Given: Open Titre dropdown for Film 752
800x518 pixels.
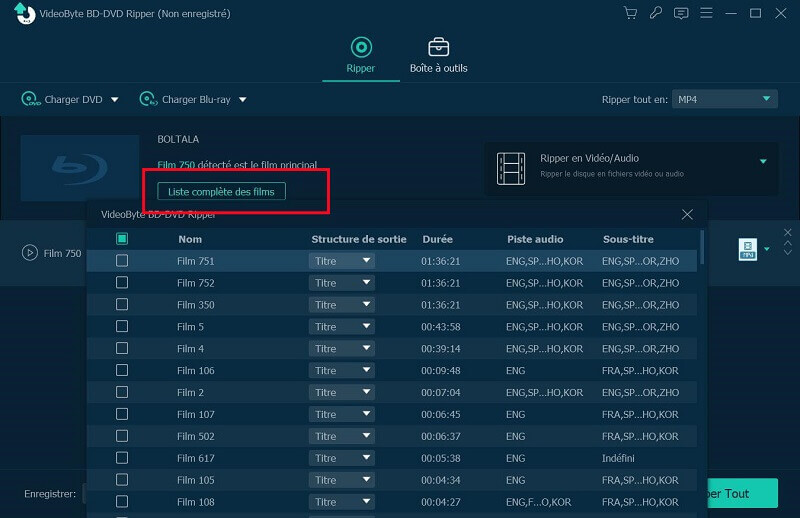Looking at the screenshot, I should click(x=342, y=283).
